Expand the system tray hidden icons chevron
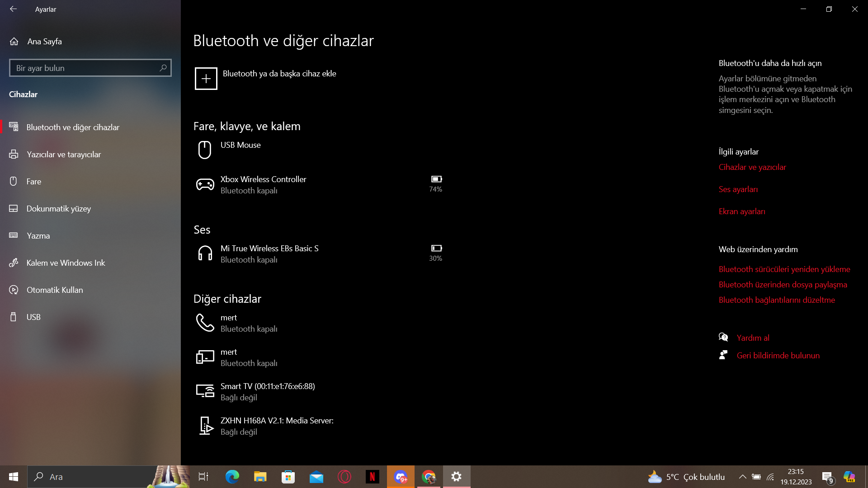 [x=742, y=477]
